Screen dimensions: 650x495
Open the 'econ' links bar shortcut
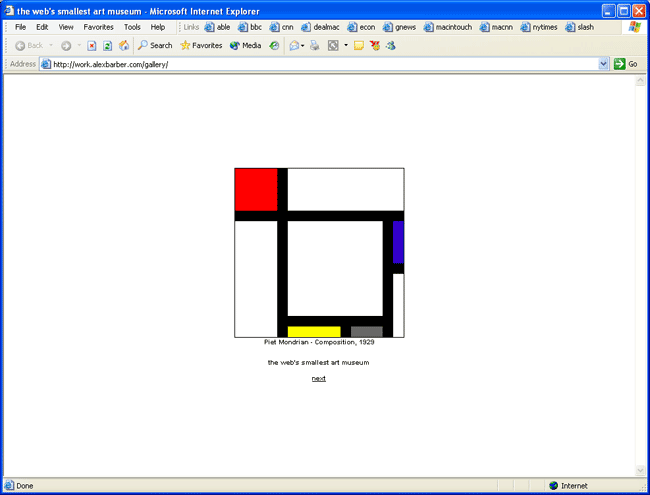click(361, 27)
